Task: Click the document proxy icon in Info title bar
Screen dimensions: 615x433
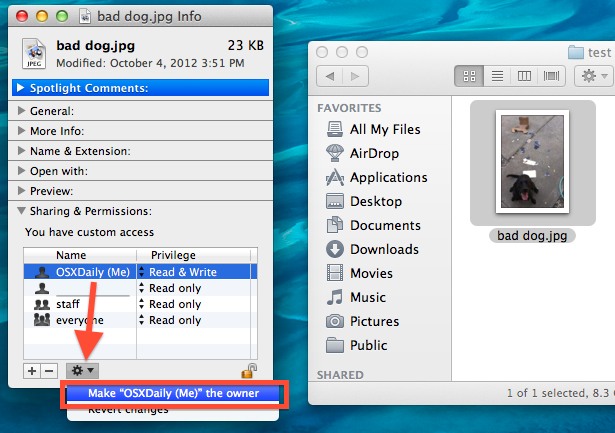Action: click(x=85, y=16)
